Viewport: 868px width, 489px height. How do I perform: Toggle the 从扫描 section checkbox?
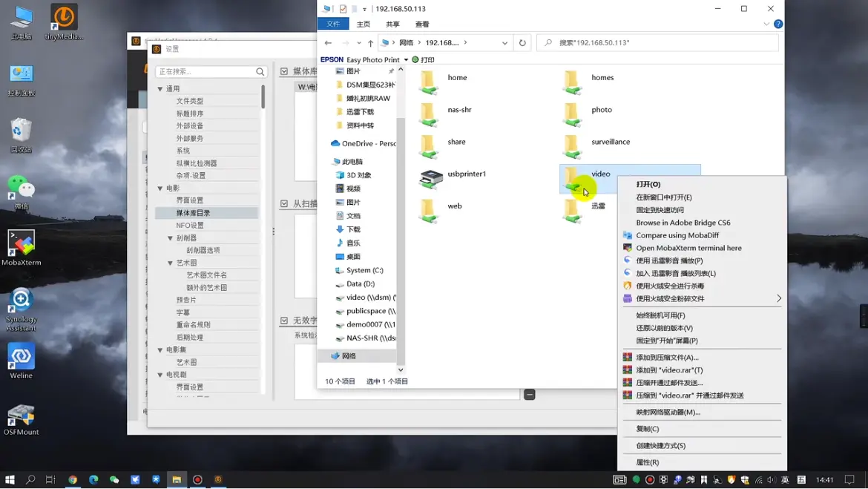pyautogui.click(x=284, y=203)
